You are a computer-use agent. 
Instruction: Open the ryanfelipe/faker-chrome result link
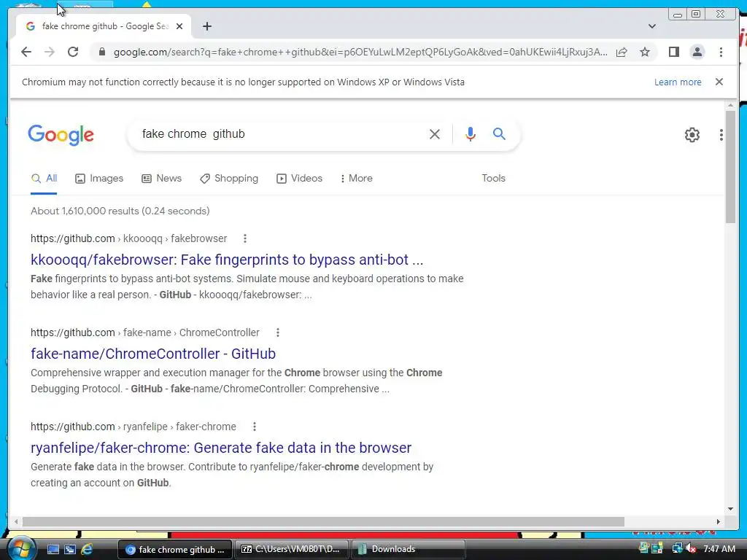coord(220,448)
